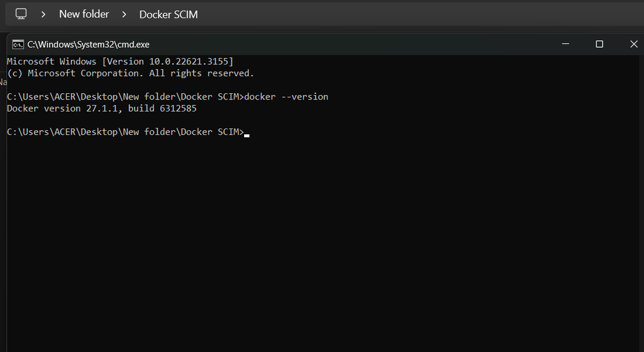Click the Microsoft Windows version line
644x352 pixels.
[x=119, y=62]
